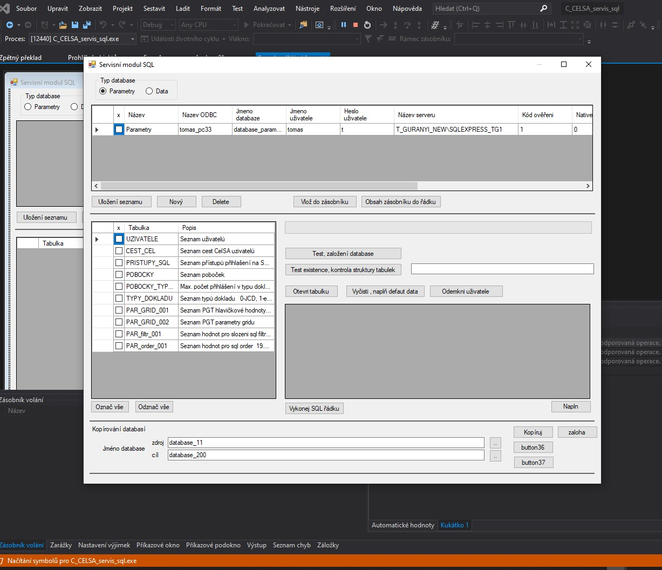Toggle the checkbox in the Parametry database row
The height and width of the screenshot is (570, 662).
[x=119, y=130]
